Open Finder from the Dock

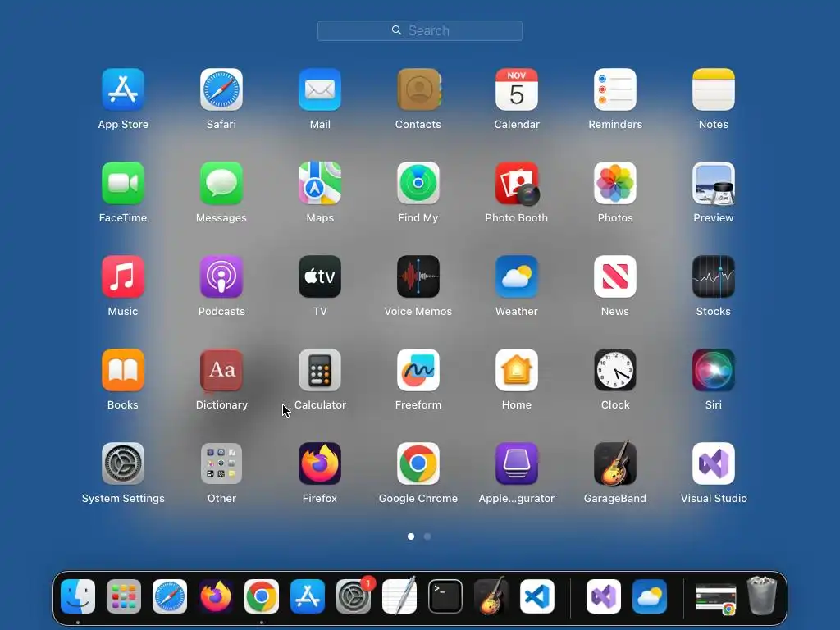tap(78, 596)
